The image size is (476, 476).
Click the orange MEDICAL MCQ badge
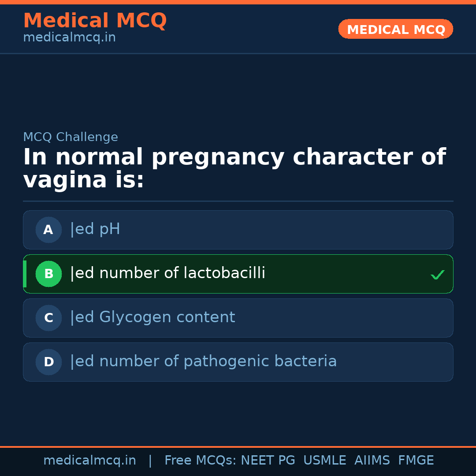click(x=395, y=29)
